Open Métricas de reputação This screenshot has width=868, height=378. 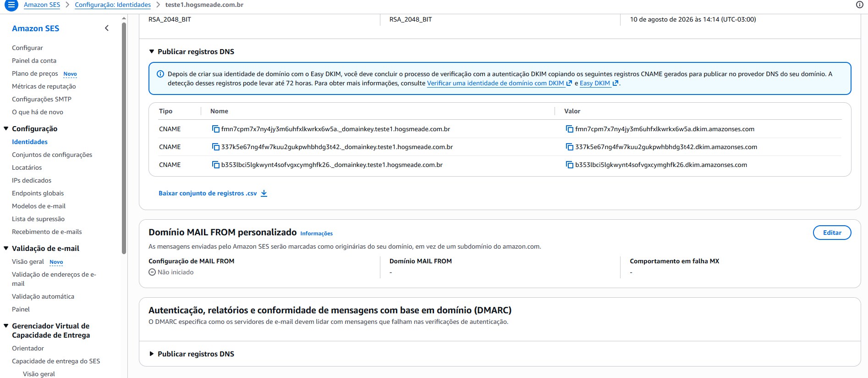coord(44,86)
